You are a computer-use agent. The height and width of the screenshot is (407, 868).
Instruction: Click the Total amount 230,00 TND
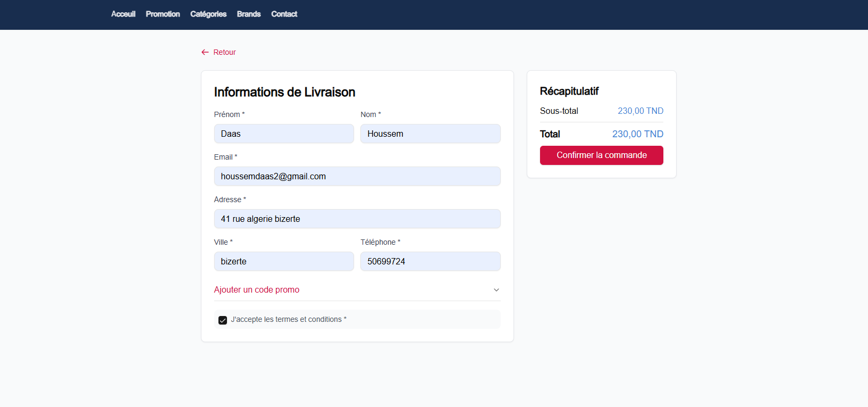637,134
